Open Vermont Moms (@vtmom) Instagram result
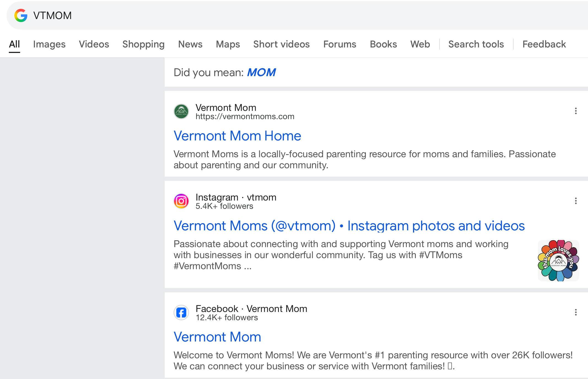This screenshot has height=379, width=588. coord(349,226)
